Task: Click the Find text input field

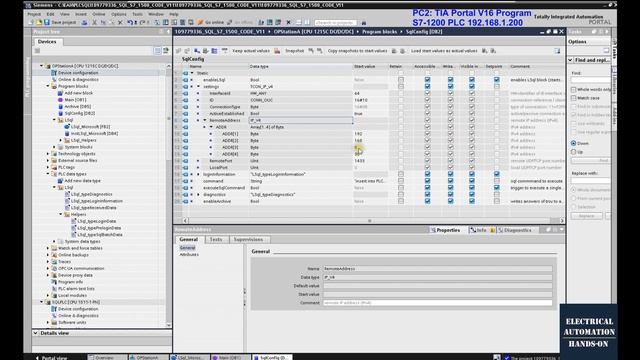Action: pos(591,80)
